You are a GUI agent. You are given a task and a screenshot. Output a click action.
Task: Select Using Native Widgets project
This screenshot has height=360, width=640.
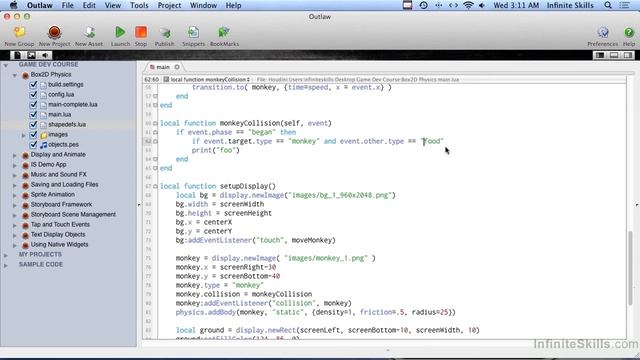59,244
